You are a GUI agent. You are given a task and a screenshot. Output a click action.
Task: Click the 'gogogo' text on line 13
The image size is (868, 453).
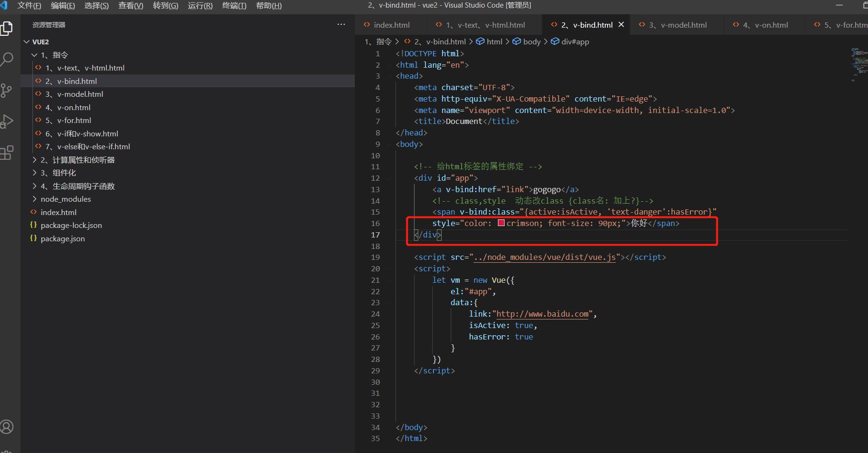pyautogui.click(x=547, y=189)
